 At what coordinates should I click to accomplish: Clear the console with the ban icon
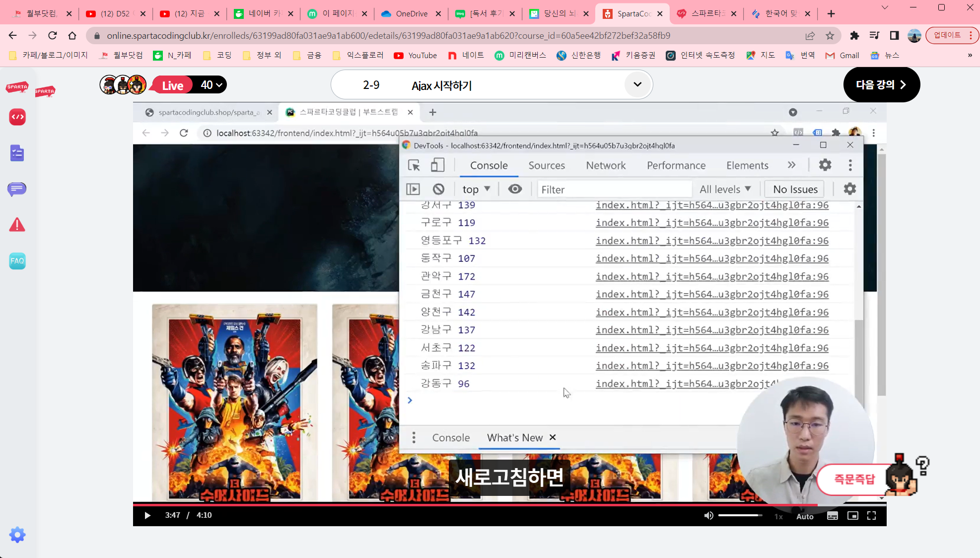point(438,189)
